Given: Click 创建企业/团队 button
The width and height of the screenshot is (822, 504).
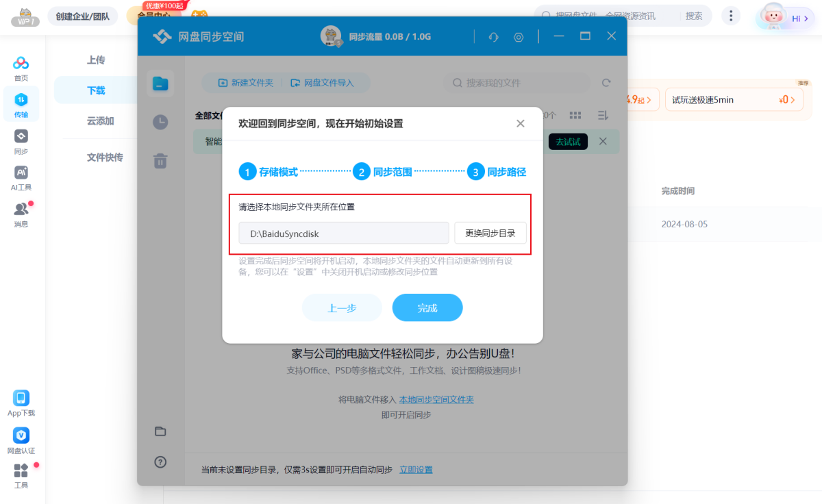Looking at the screenshot, I should (x=82, y=16).
